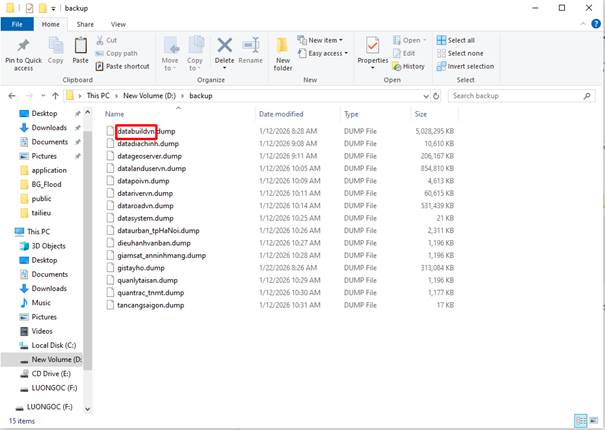Switch to the View ribbon tab
This screenshot has width=605, height=430.
pyautogui.click(x=118, y=23)
